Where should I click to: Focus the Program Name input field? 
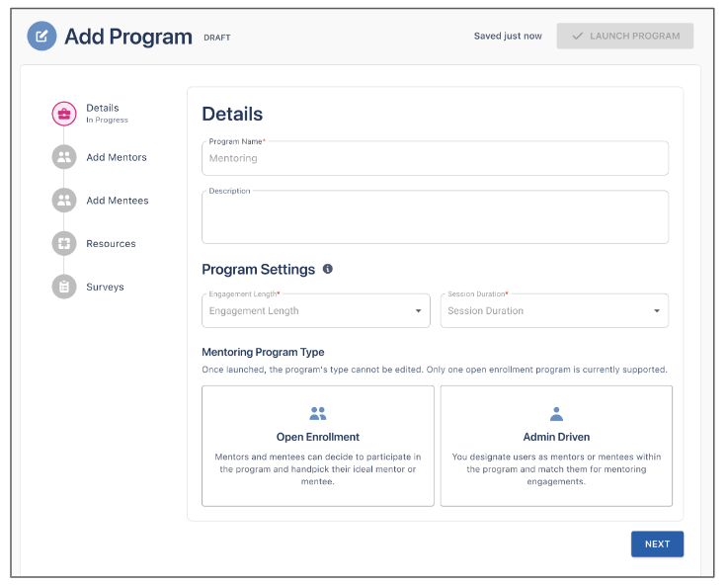pos(435,158)
